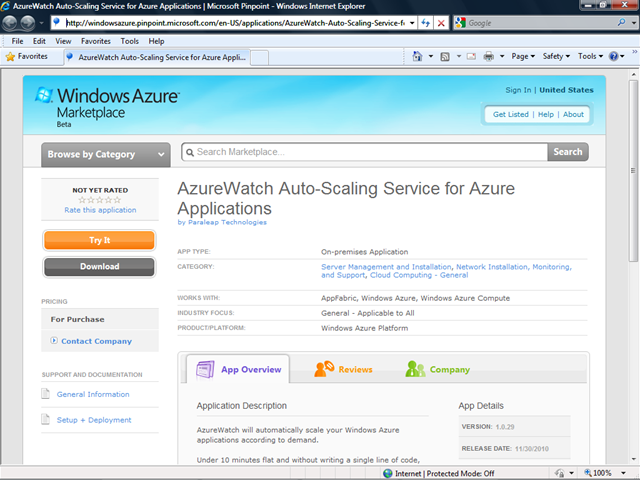Open the Tools menu in the menu bar
Image resolution: width=640 pixels, height=480 pixels.
point(129,41)
